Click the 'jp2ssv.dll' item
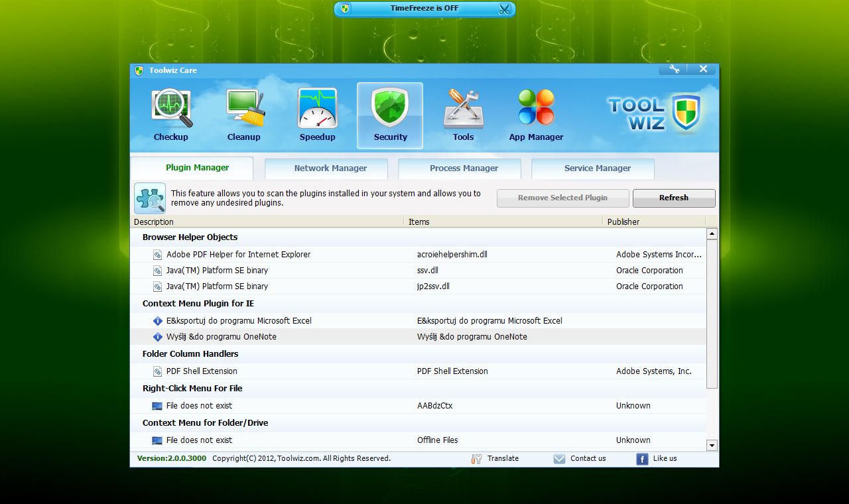849x504 pixels. 433,286
